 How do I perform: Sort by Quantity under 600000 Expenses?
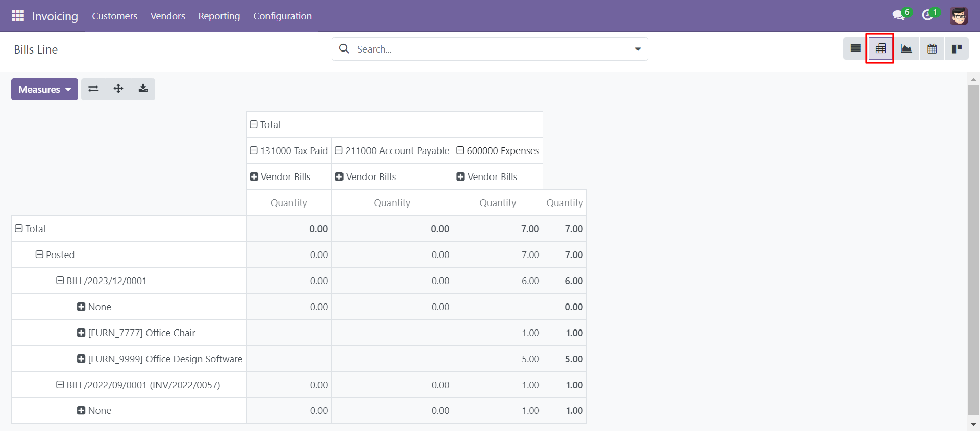point(498,202)
